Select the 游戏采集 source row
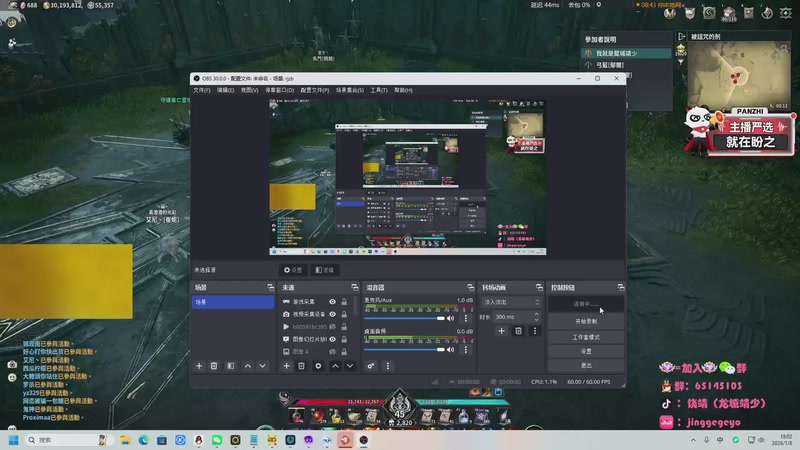 (315, 302)
